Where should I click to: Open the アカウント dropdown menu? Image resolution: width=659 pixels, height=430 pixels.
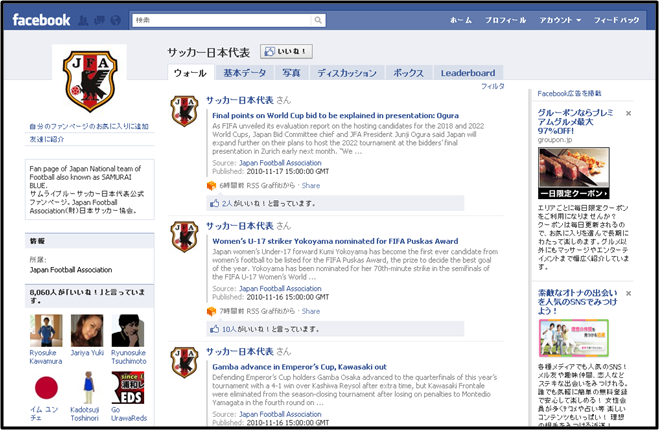(560, 20)
